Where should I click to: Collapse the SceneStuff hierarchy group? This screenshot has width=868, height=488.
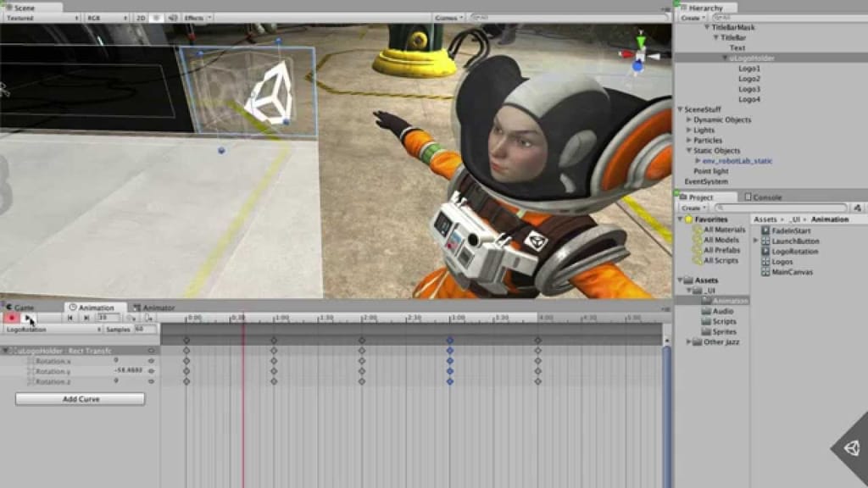pyautogui.click(x=680, y=110)
